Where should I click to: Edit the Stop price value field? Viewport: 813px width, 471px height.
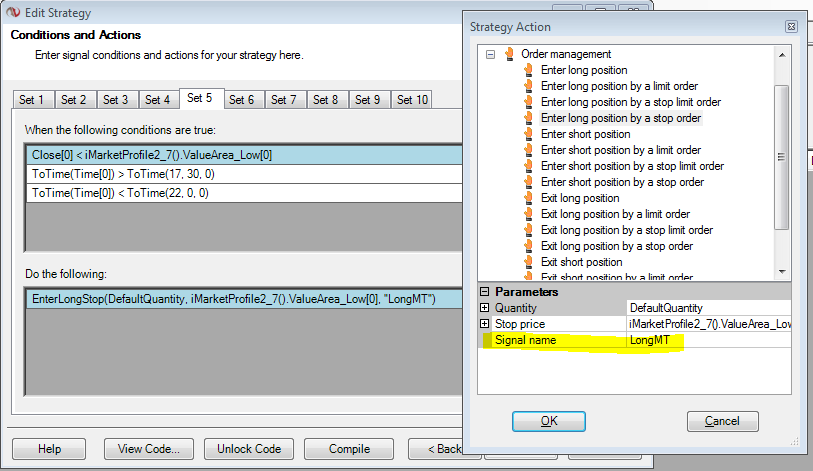(x=708, y=324)
